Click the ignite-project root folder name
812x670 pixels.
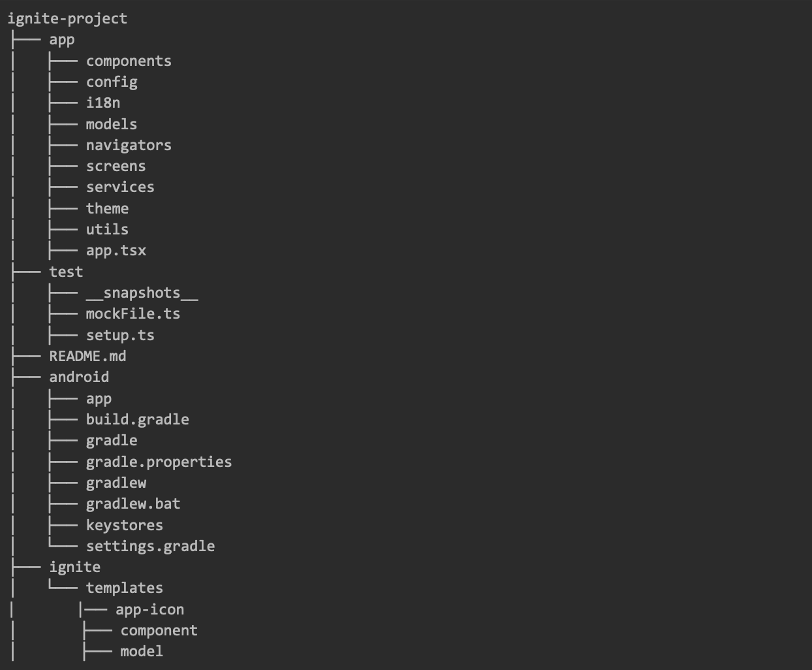click(x=67, y=18)
